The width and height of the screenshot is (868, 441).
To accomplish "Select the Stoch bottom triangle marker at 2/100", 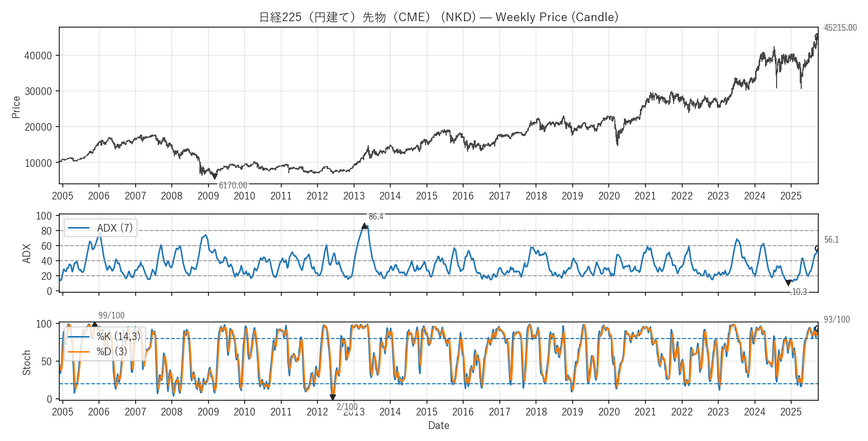I will pos(333,397).
